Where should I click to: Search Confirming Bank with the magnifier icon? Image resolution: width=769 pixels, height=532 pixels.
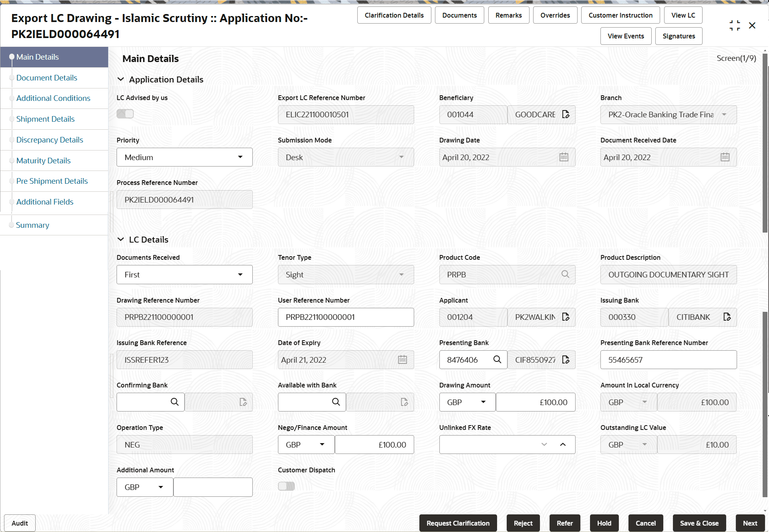[x=174, y=402]
